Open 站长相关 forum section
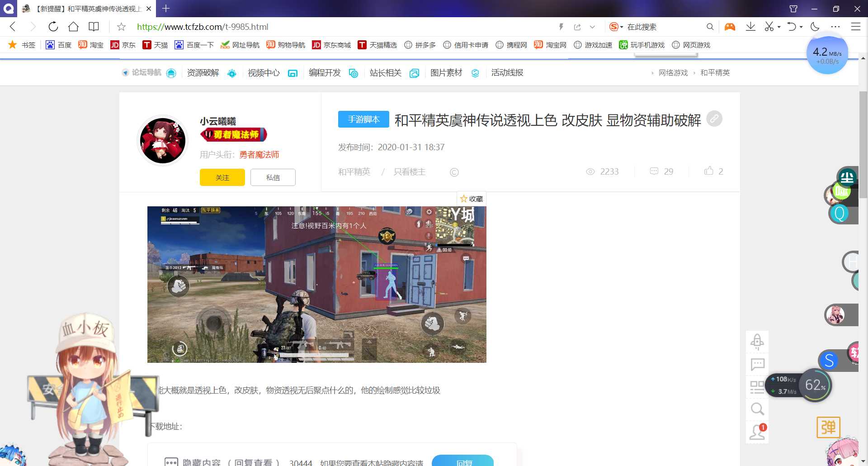The height and width of the screenshot is (466, 868). (x=386, y=73)
